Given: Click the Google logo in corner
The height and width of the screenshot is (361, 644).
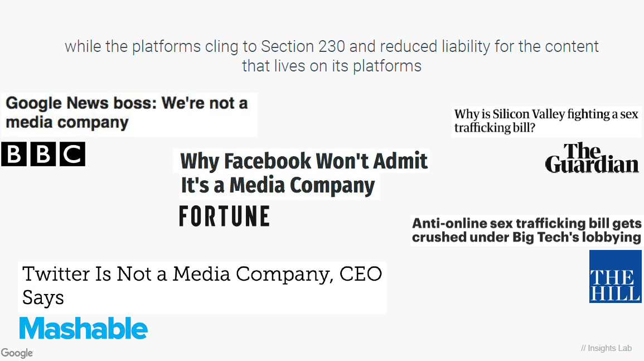Looking at the screenshot, I should click(17, 353).
